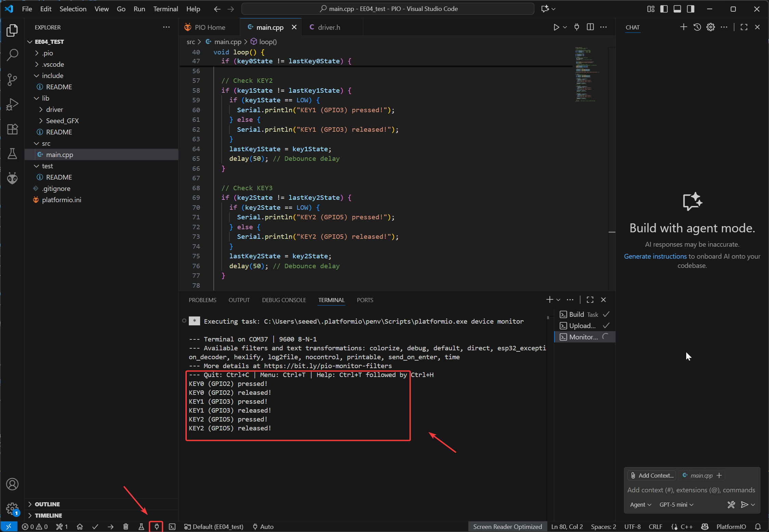Screen dimensions: 769x532
Task: Expand the OUTLINE section
Action: coord(47,504)
